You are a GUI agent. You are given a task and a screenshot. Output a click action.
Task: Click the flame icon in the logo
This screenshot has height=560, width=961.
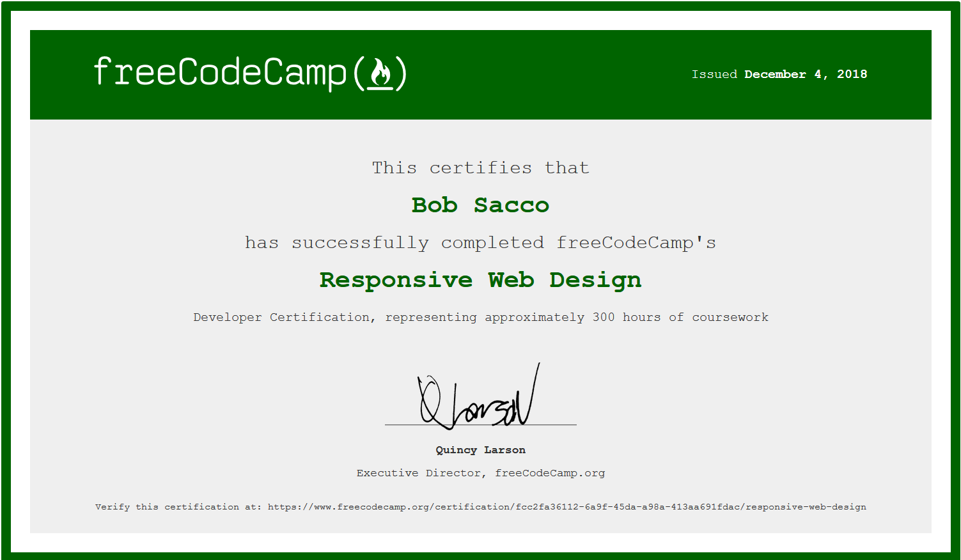coord(380,74)
